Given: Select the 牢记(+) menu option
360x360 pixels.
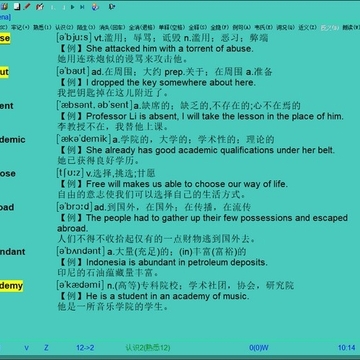Looking at the screenshot, I should coord(20,27).
